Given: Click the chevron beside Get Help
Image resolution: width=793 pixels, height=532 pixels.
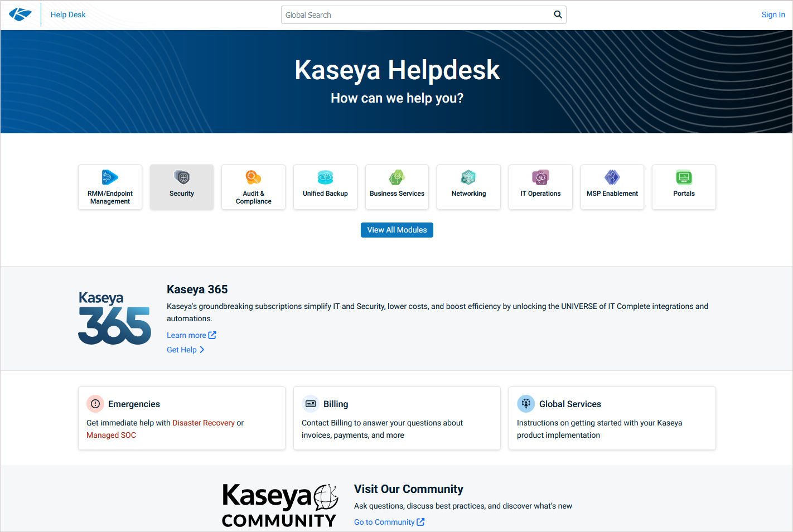Looking at the screenshot, I should (x=202, y=350).
